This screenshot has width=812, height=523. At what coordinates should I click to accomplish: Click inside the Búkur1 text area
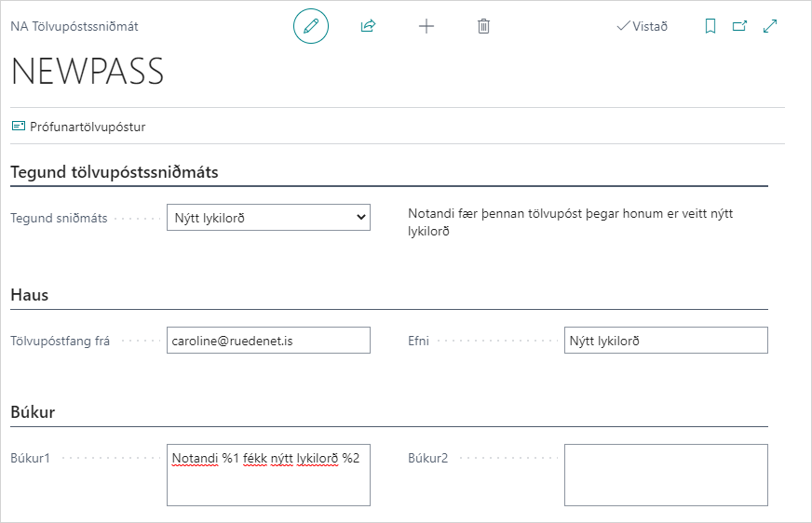tap(268, 484)
